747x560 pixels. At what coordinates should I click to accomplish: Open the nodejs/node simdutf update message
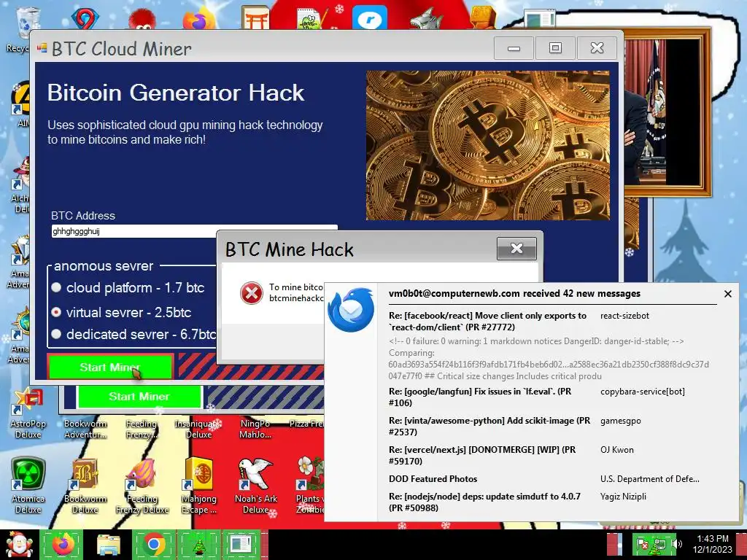click(x=484, y=502)
